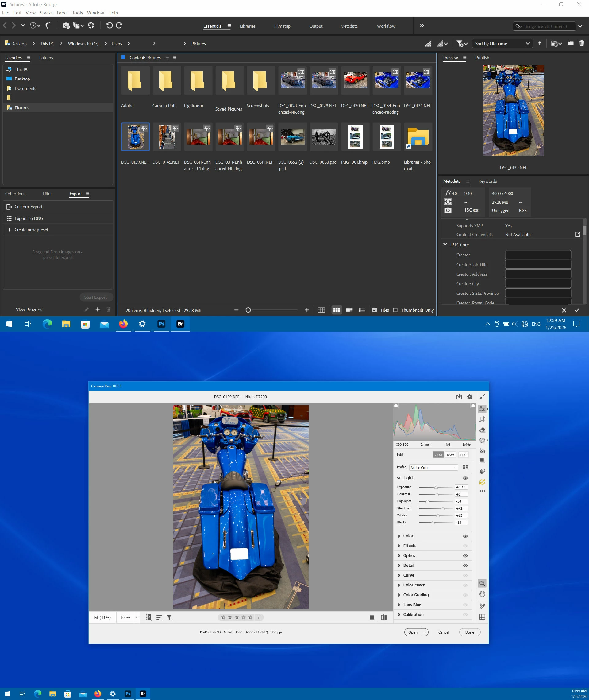Open Camera Raw preferences gear

point(469,397)
